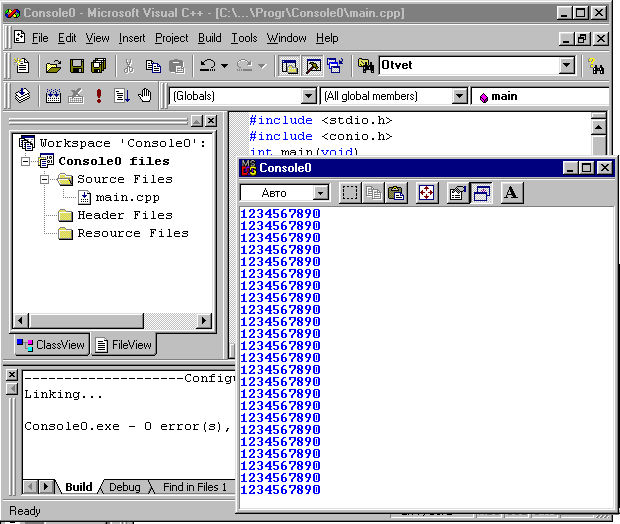The image size is (620, 524).
Task: Click the Copy icon in the Console0 toolbar
Action: [x=373, y=193]
